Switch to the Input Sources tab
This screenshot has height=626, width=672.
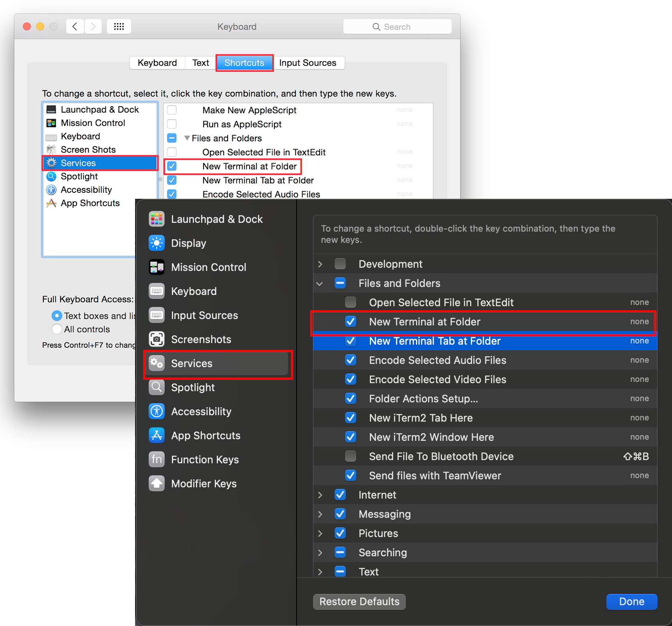pyautogui.click(x=309, y=63)
